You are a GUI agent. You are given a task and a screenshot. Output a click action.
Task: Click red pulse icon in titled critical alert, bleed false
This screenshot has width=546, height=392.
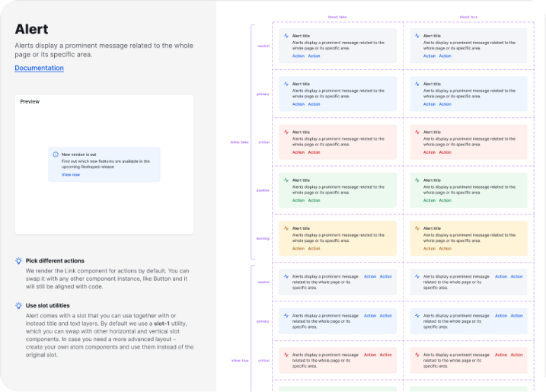(286, 132)
